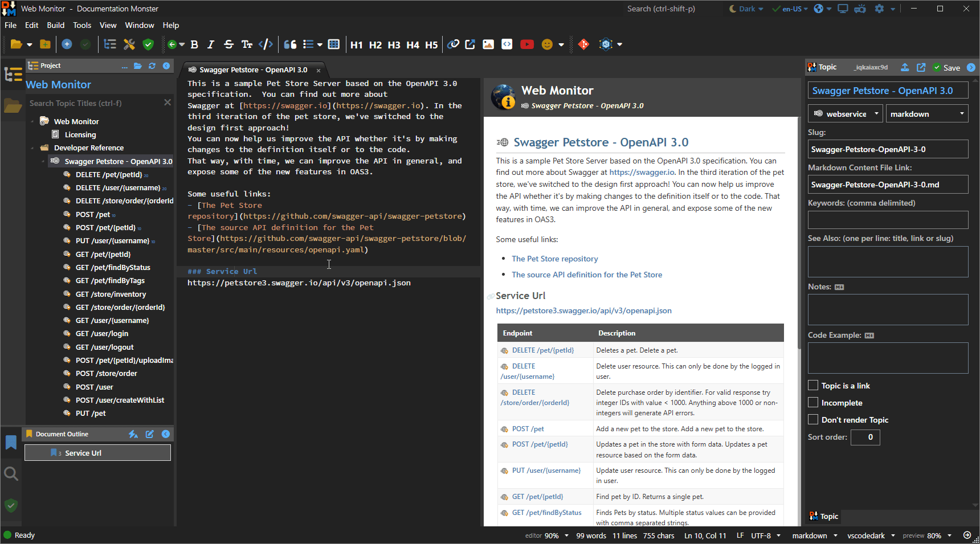Check the 'Topic is a link' checkbox
Screen dimensions: 980x544
point(813,386)
